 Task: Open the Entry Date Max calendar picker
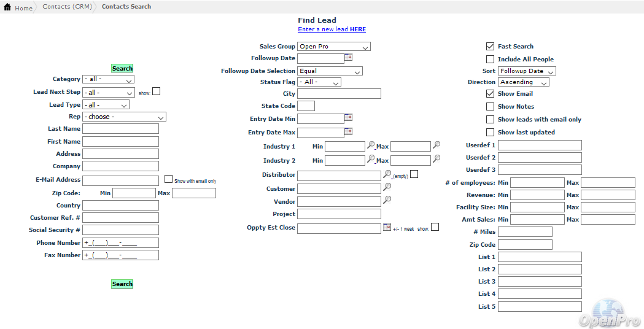pos(348,131)
